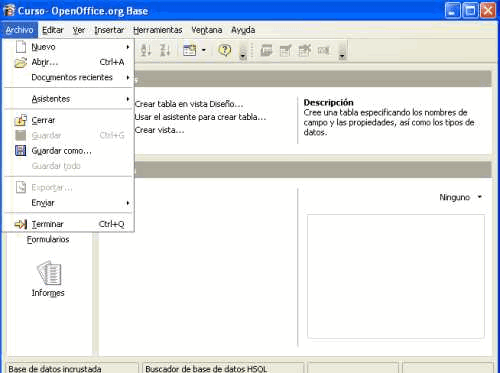Select the Guardar menu entry
500x373 pixels.
[x=68, y=135]
